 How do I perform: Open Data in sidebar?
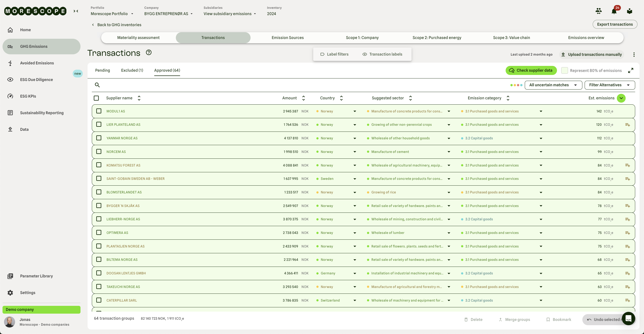point(42,130)
